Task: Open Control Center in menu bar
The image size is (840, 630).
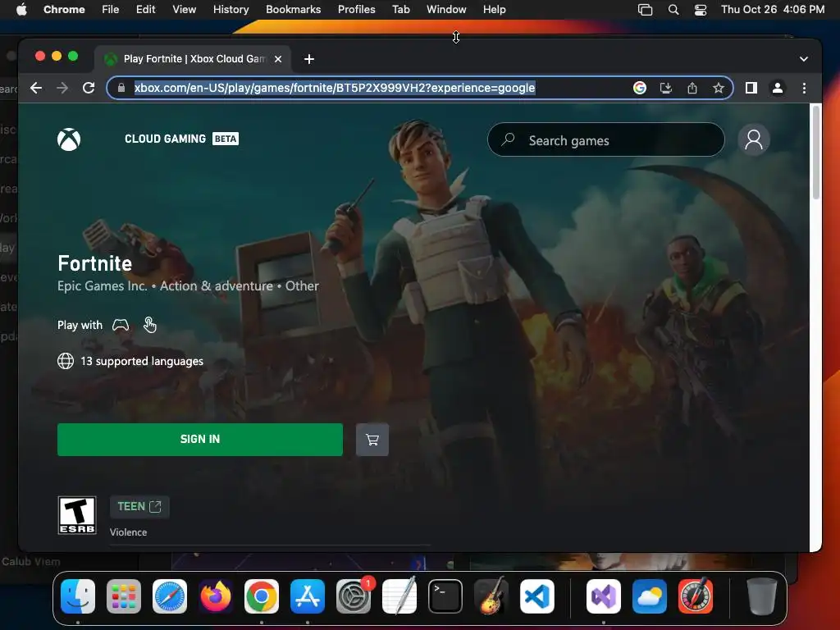Action: tap(701, 10)
